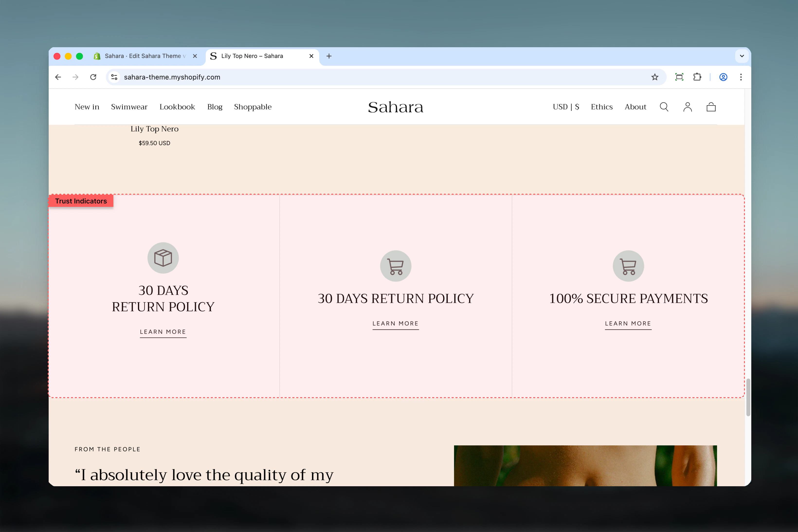Image resolution: width=798 pixels, height=532 pixels.
Task: Open the Shoppable menu item
Action: [253, 107]
